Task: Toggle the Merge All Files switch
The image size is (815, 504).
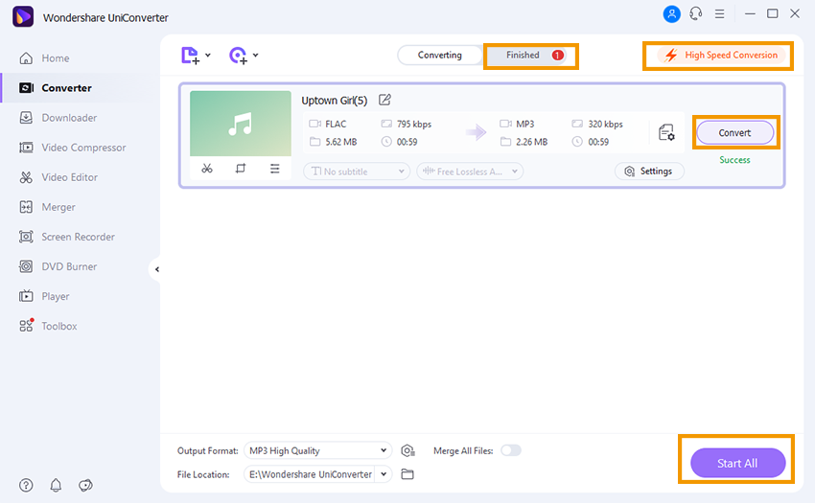Action: coord(510,450)
